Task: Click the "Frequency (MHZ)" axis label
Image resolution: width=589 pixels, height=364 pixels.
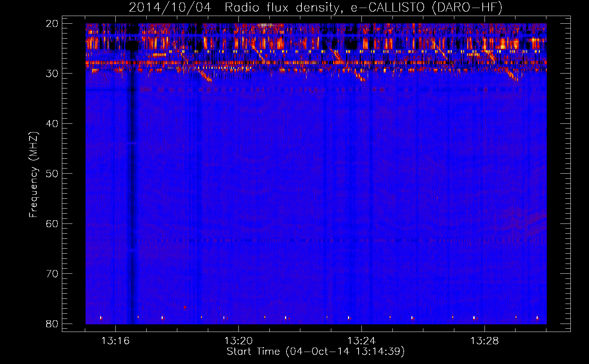Action: [x=33, y=175]
